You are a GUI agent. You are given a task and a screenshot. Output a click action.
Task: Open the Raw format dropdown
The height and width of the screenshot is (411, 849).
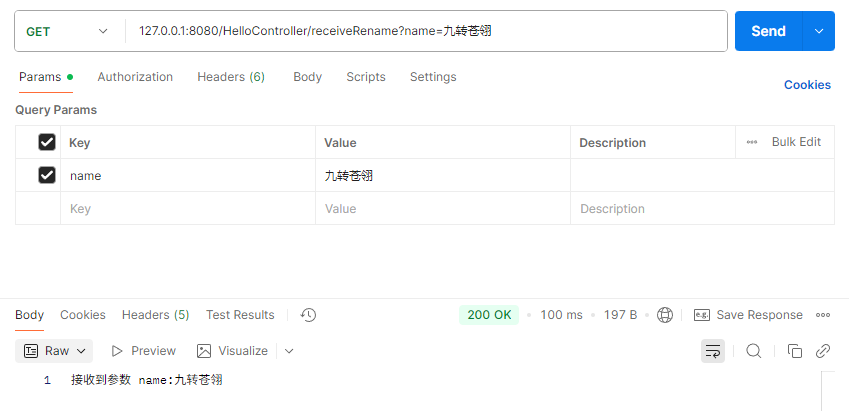point(54,351)
